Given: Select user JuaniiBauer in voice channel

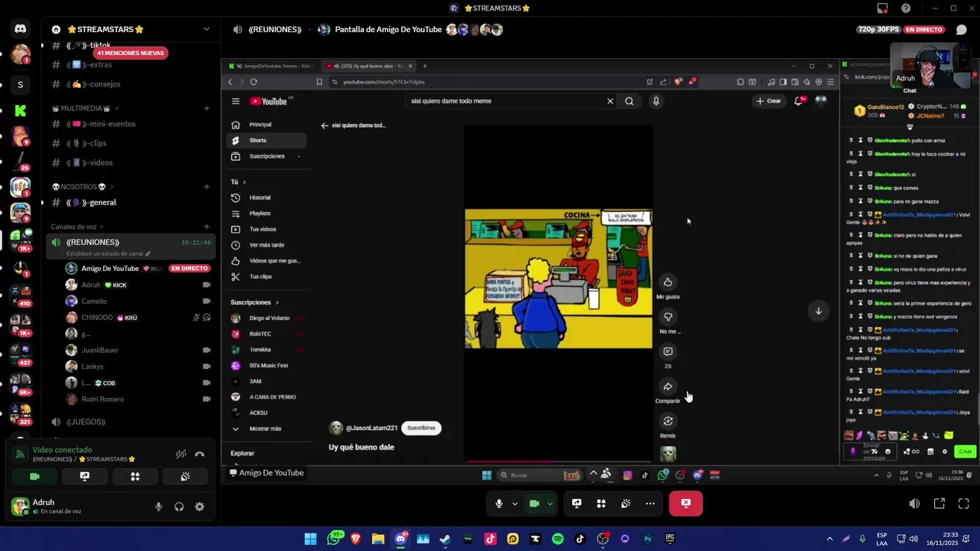Looking at the screenshot, I should [x=136, y=350].
